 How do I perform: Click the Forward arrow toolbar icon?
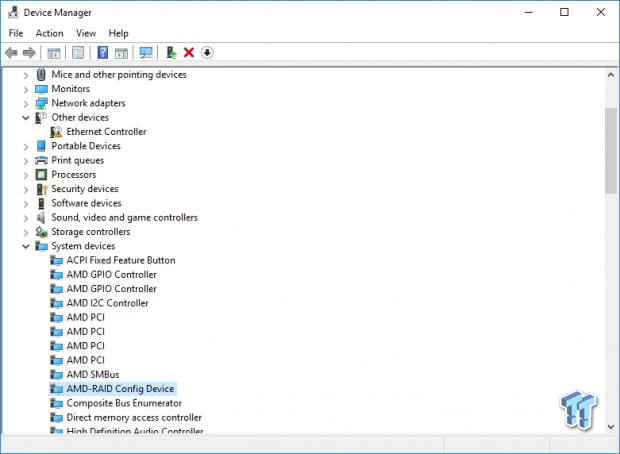pyautogui.click(x=29, y=53)
